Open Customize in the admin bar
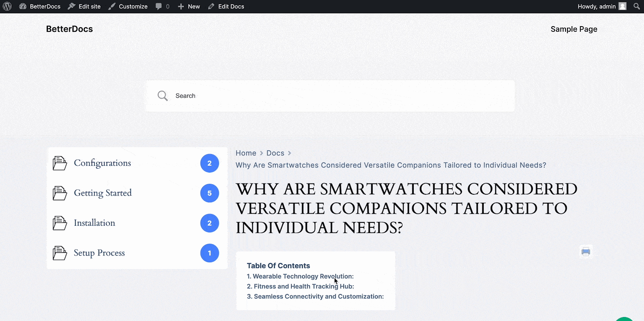Screen dimensions: 644x321 point(128,6)
